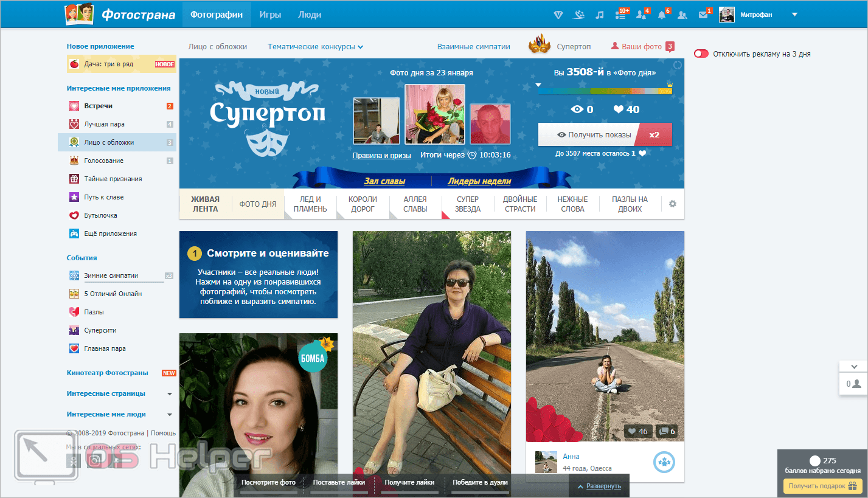Select the Живая лента tab
This screenshot has height=498, width=868.
click(205, 204)
